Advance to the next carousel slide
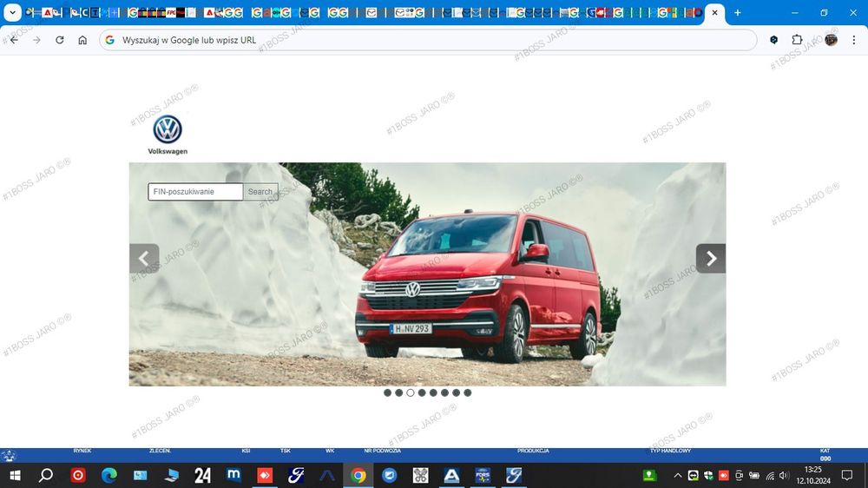Image resolution: width=868 pixels, height=488 pixels. [711, 259]
